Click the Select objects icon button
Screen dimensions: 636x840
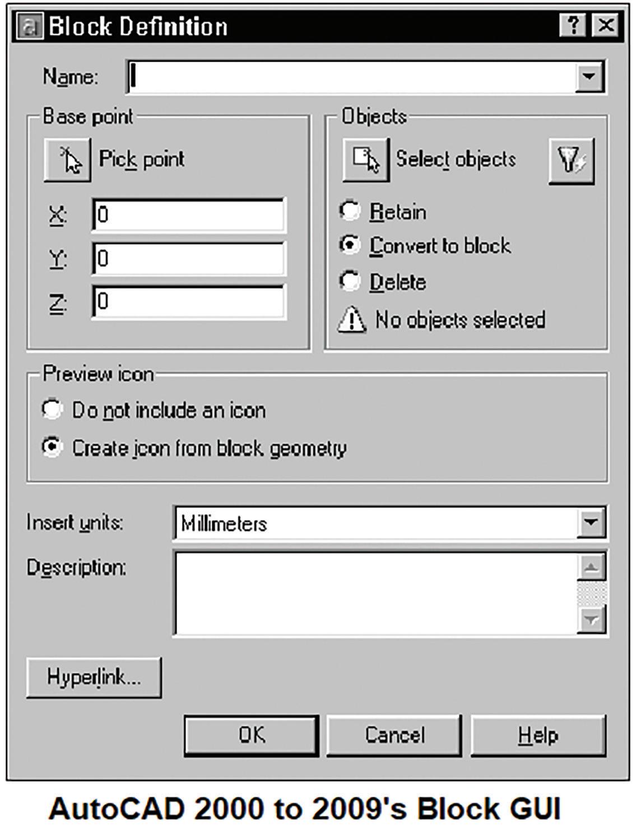[x=366, y=161]
